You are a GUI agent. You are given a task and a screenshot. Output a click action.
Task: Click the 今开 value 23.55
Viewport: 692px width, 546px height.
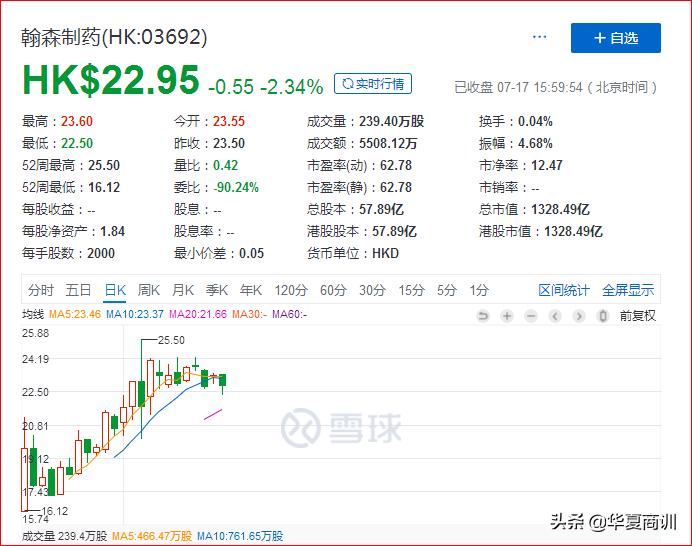pyautogui.click(x=229, y=121)
